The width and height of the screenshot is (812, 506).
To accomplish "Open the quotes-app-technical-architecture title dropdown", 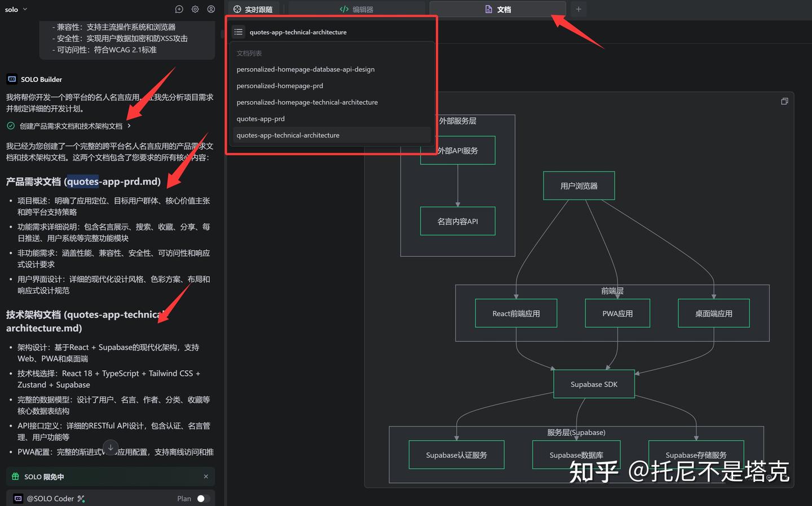I will (298, 32).
